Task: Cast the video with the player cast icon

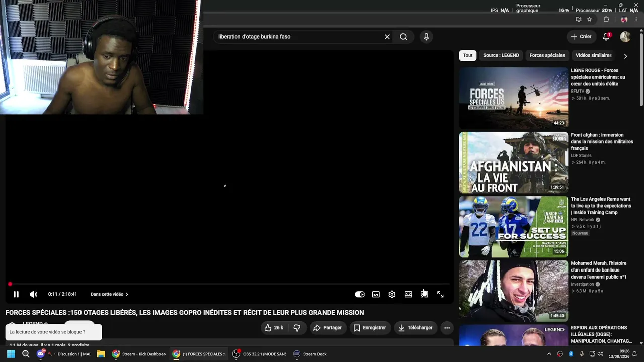Action: tap(424, 294)
